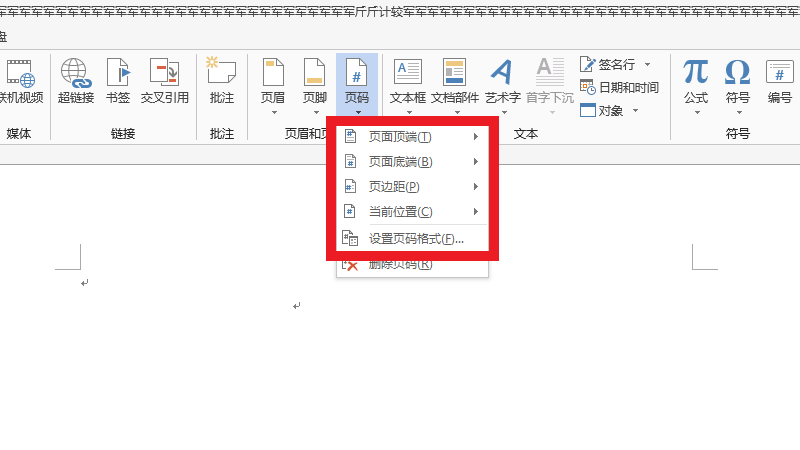This screenshot has height=450, width=800.
Task: Insert a Text Box (文本框)
Action: [x=408, y=80]
